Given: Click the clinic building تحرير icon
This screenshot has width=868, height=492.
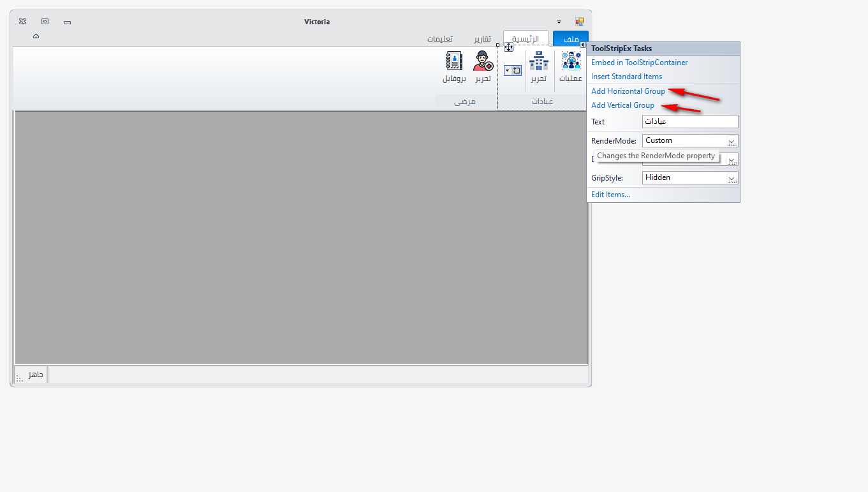Looking at the screenshot, I should pyautogui.click(x=539, y=62).
